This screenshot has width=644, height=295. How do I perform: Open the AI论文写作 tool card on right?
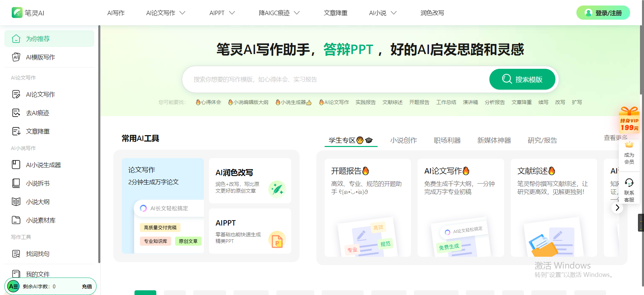461,208
